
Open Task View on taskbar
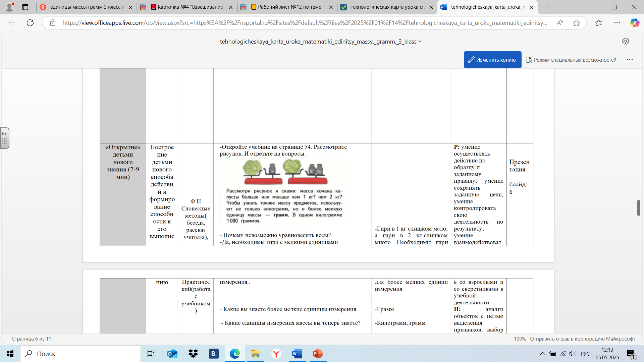[x=151, y=354]
